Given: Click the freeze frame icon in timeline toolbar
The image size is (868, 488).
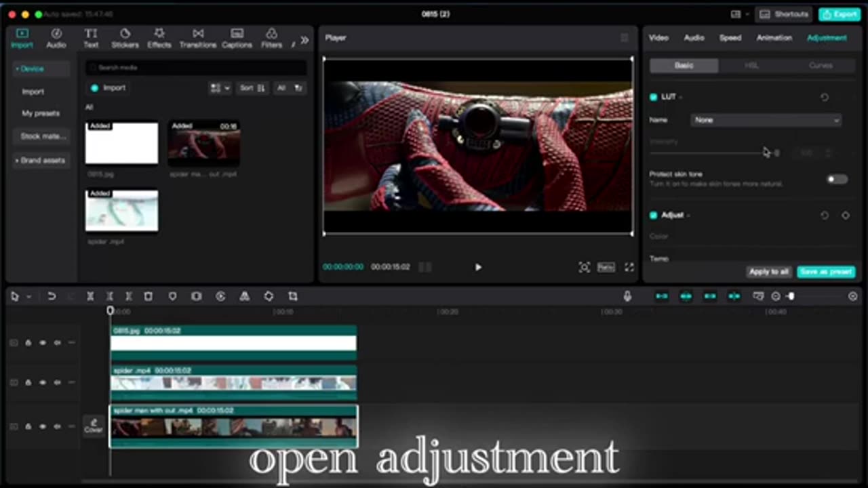Looking at the screenshot, I should coord(196,296).
